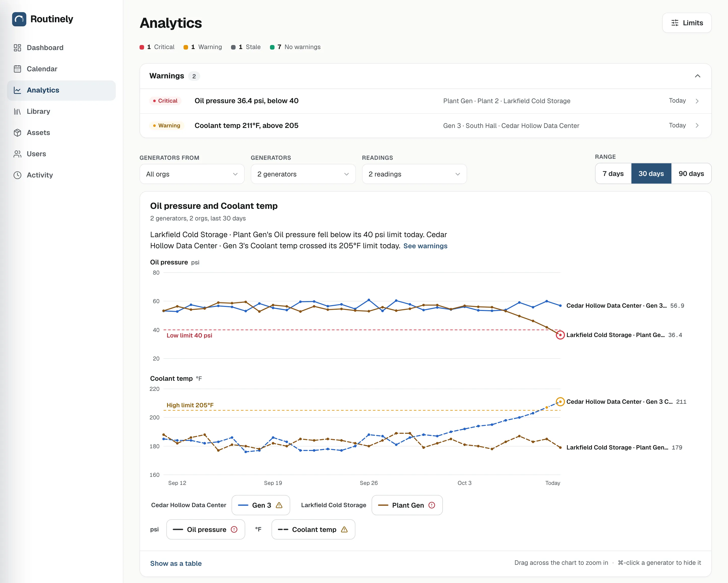Click orange circled Coolant temp 211 data point
This screenshot has height=583, width=728.
(560, 402)
